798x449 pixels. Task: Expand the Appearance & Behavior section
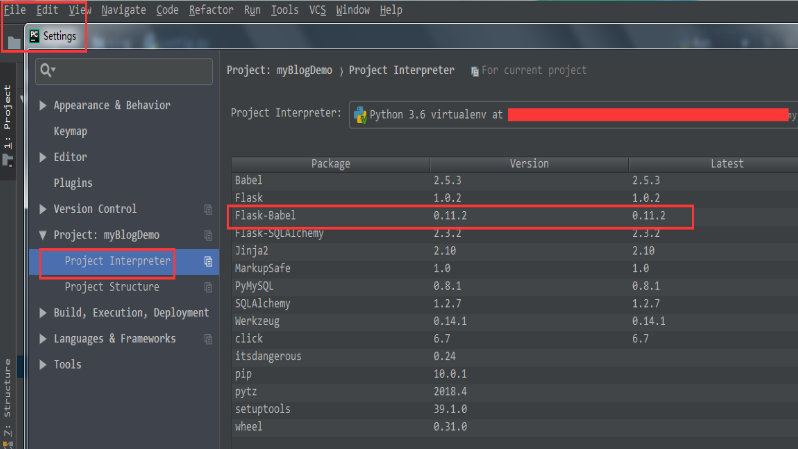click(x=42, y=105)
